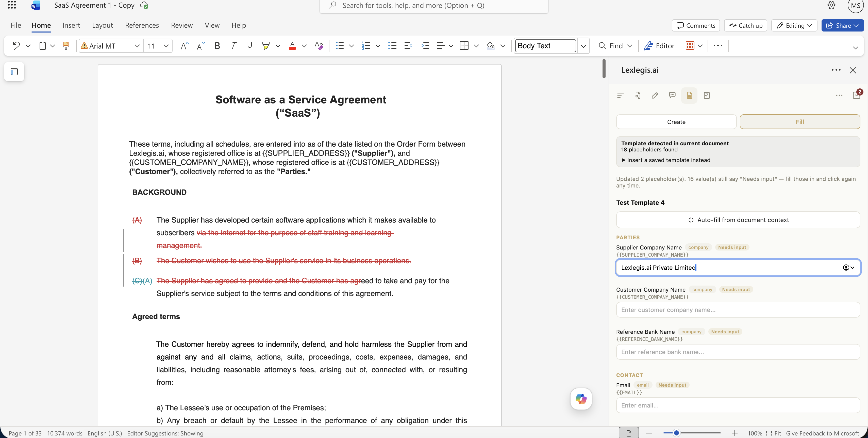Click the numbered list icon

366,45
